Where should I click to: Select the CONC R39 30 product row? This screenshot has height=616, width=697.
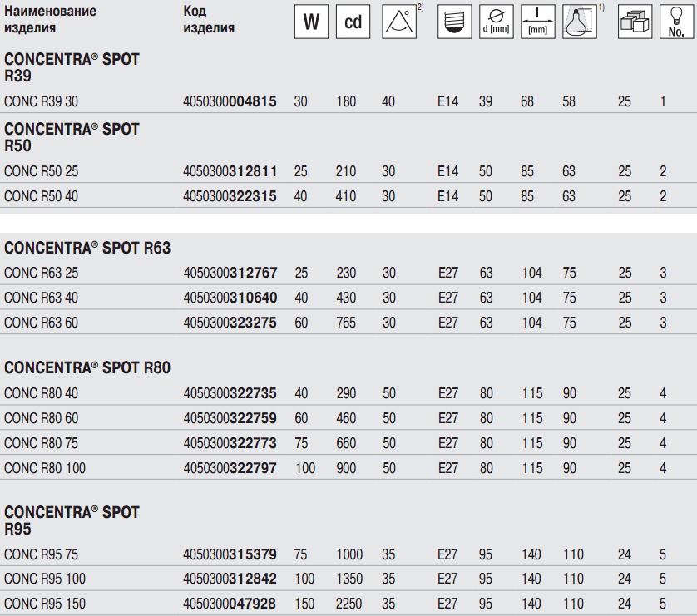[x=348, y=101]
